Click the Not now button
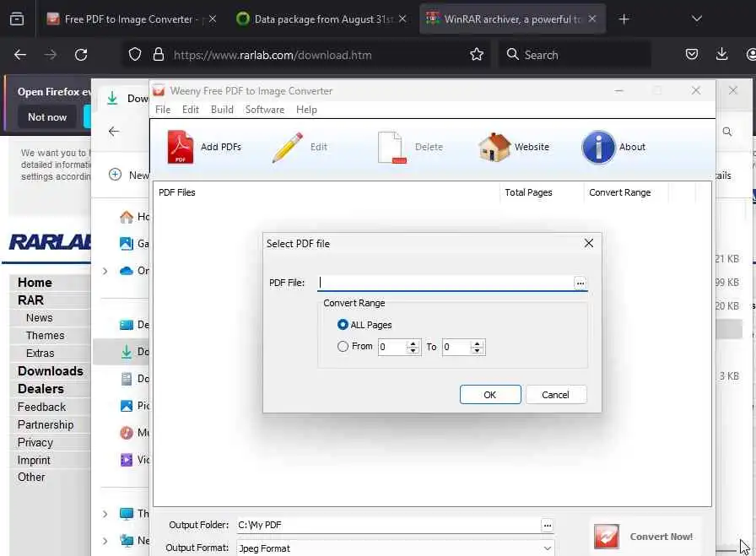The width and height of the screenshot is (756, 556). [x=47, y=117]
